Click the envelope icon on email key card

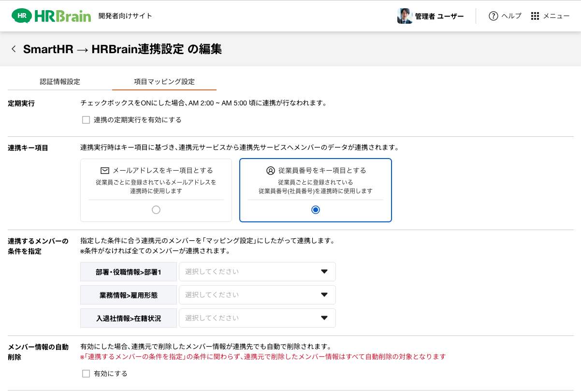(105, 171)
